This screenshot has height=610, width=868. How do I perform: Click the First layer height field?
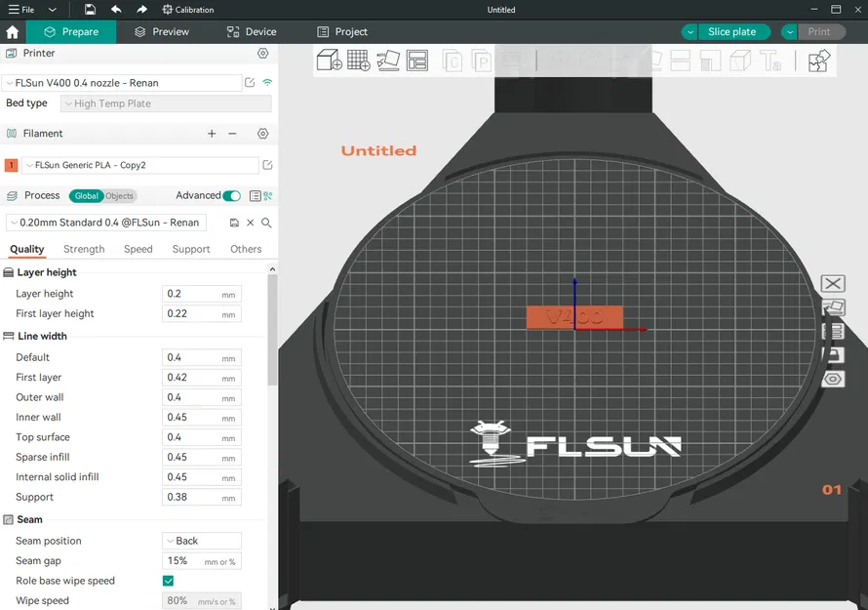202,313
